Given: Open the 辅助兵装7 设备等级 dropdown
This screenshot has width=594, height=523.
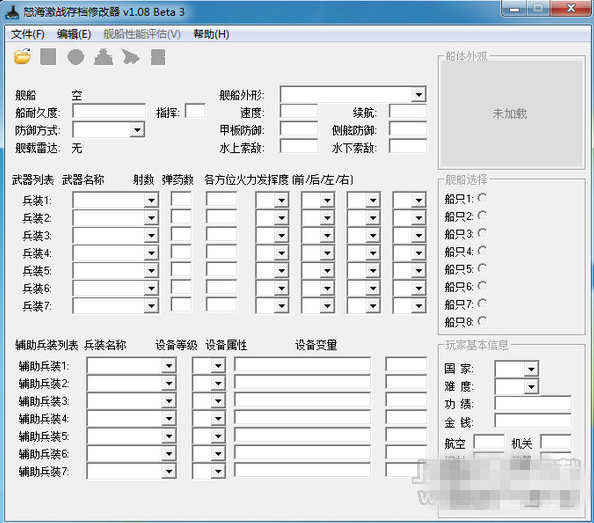Looking at the screenshot, I should click(218, 471).
